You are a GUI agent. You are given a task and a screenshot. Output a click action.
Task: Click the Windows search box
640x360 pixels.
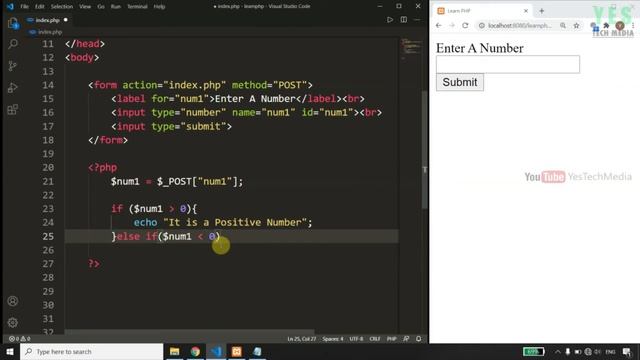[x=91, y=351]
